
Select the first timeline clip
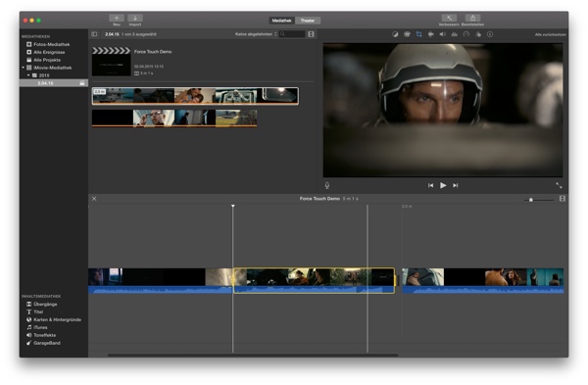point(161,280)
